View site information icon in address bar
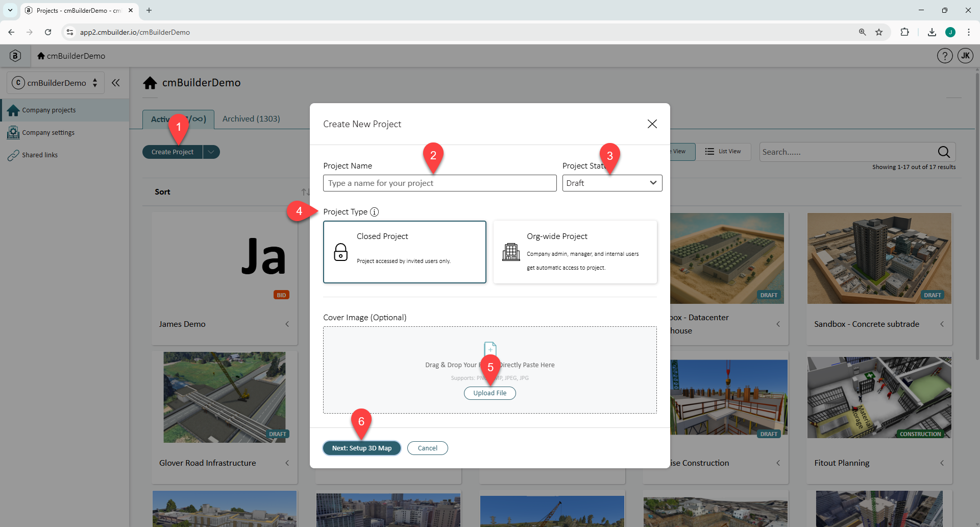 (x=70, y=32)
